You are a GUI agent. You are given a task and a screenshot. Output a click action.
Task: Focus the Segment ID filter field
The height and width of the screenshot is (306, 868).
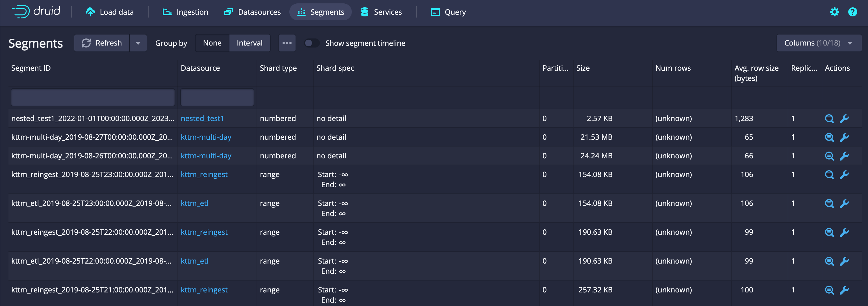tap(93, 98)
